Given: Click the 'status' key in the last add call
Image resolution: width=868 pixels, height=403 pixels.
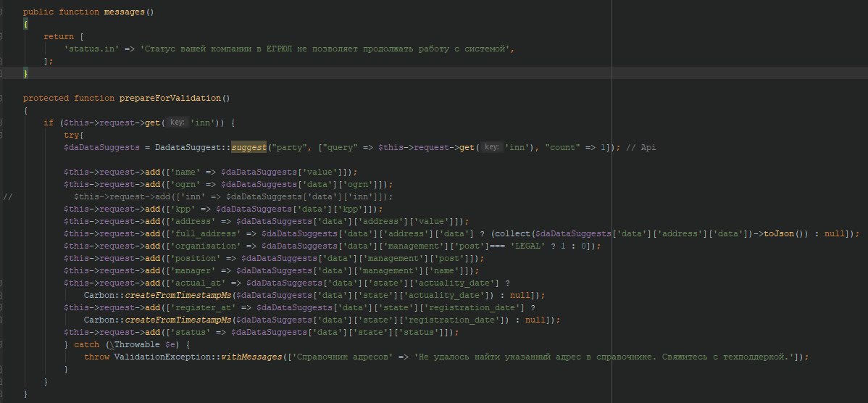Looking at the screenshot, I should pos(191,332).
